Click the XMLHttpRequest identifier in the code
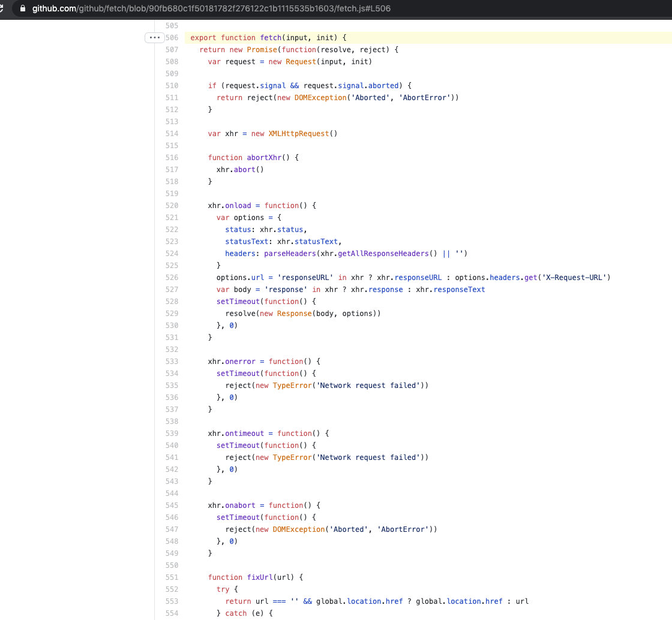 [x=298, y=134]
